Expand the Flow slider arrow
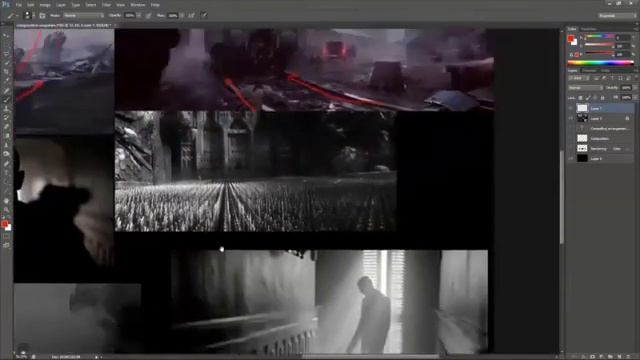 (182, 16)
